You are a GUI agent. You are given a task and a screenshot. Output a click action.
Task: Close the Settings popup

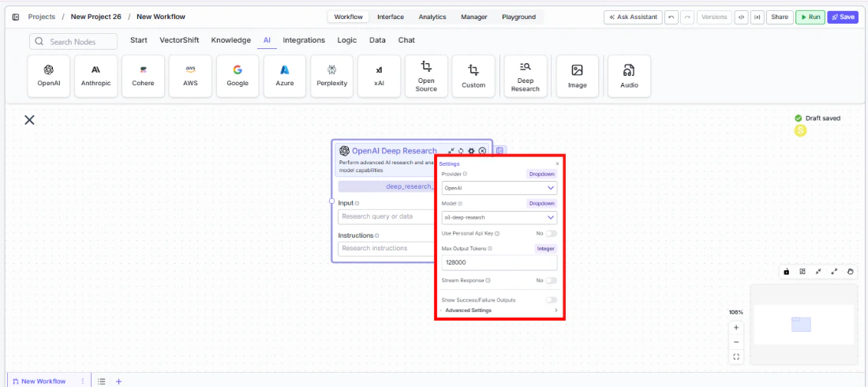point(557,164)
